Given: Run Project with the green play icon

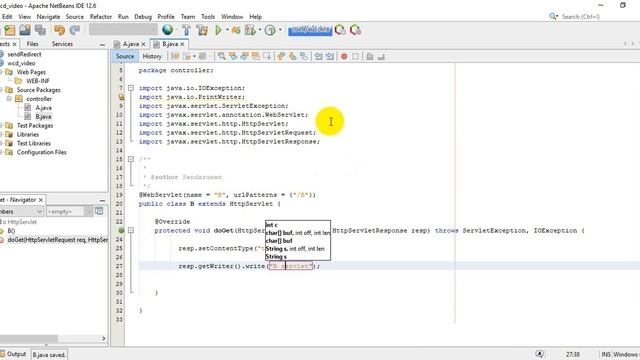Looking at the screenshot, I should click(218, 30).
